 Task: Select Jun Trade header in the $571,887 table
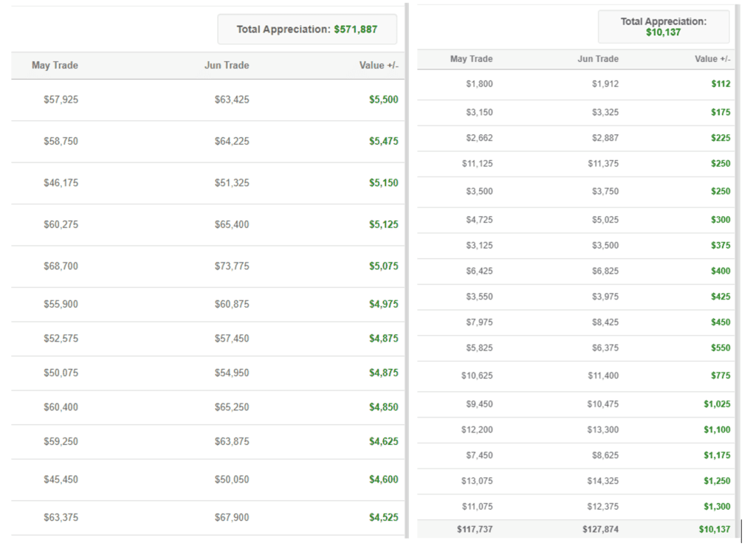point(227,66)
